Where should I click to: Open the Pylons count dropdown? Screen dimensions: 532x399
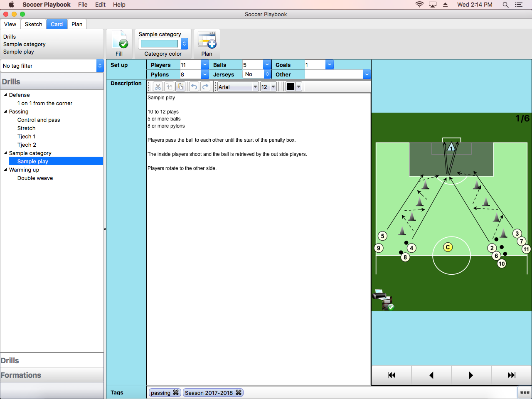point(205,74)
